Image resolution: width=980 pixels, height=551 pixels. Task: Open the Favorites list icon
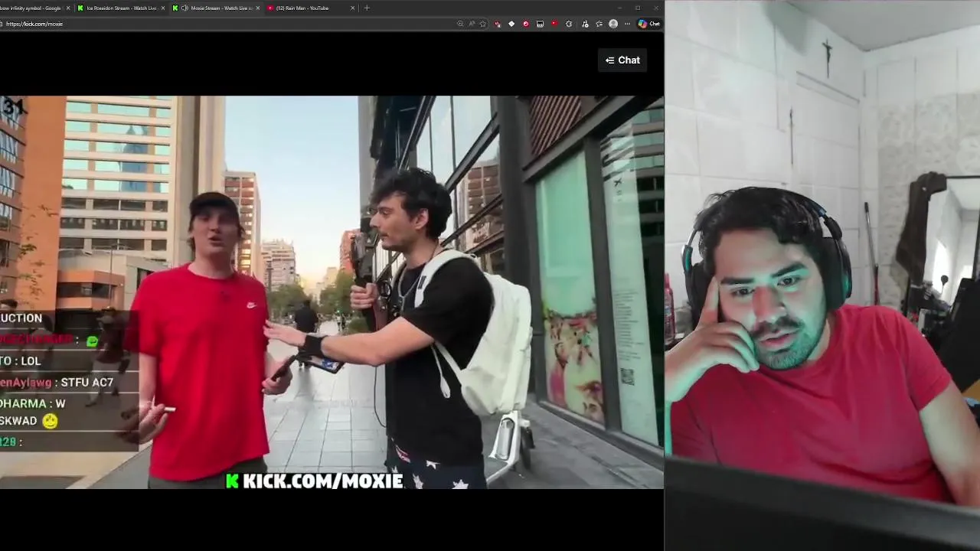point(599,24)
